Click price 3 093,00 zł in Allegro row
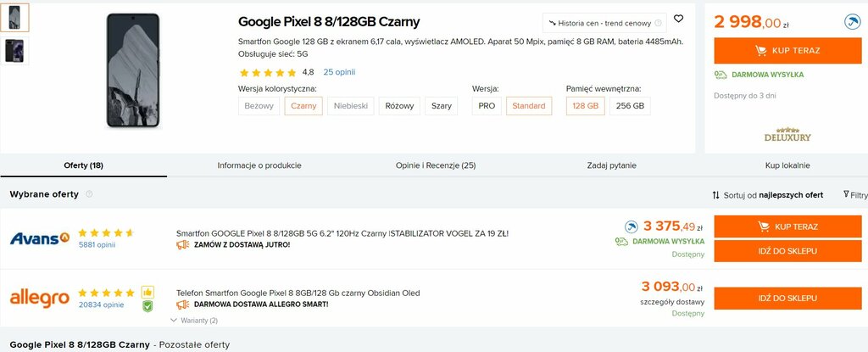Viewport: 868px width, 352px height. [672, 287]
